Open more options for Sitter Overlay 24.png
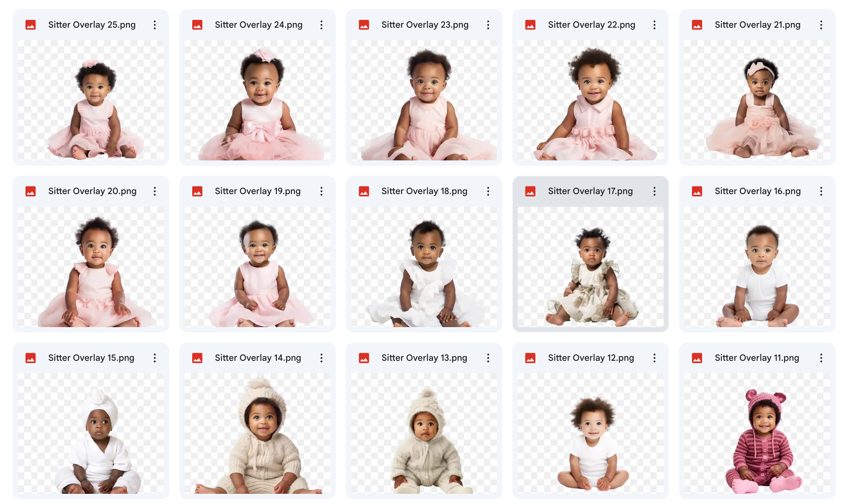This screenshot has width=843, height=504. 321,25
